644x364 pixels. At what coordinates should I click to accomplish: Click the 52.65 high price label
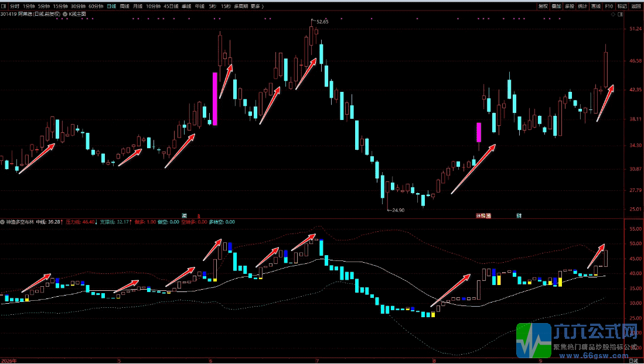(321, 22)
